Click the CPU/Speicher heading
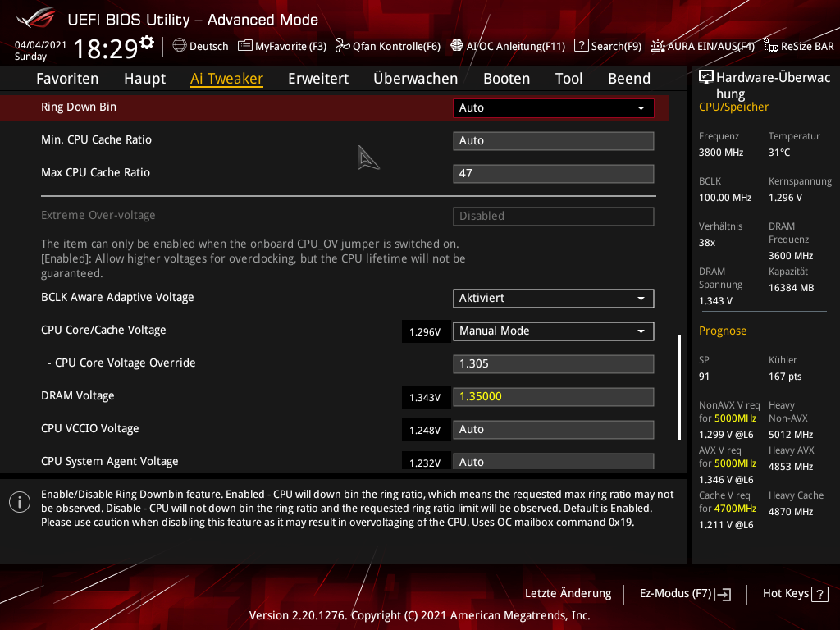840x630 pixels. pyautogui.click(x=733, y=107)
